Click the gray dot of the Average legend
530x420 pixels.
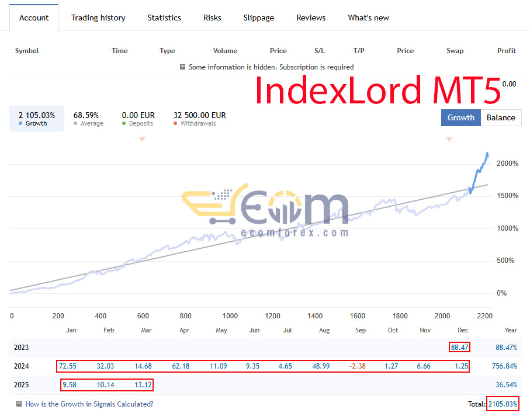[x=75, y=123]
